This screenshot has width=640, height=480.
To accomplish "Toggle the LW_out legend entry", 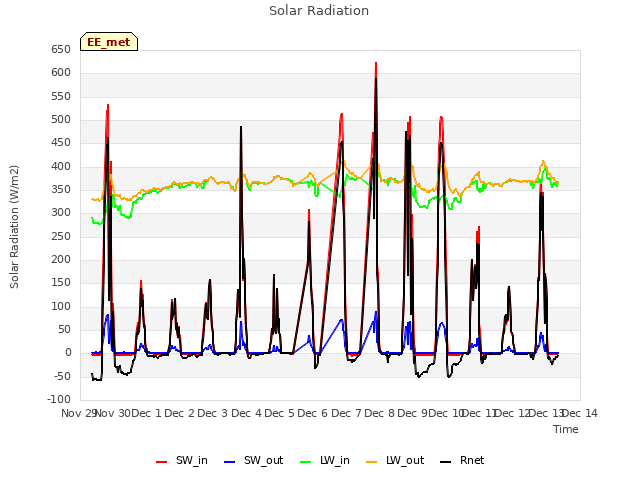I will click(395, 461).
